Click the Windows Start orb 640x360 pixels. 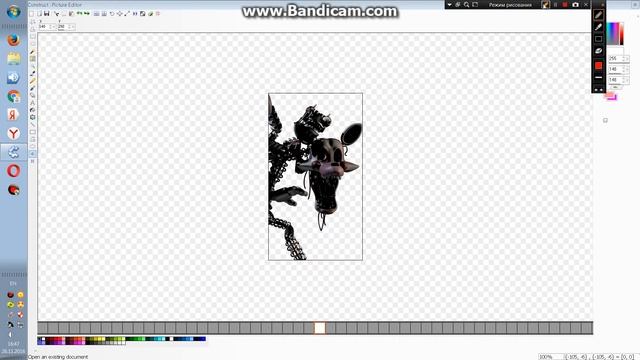click(x=13, y=11)
